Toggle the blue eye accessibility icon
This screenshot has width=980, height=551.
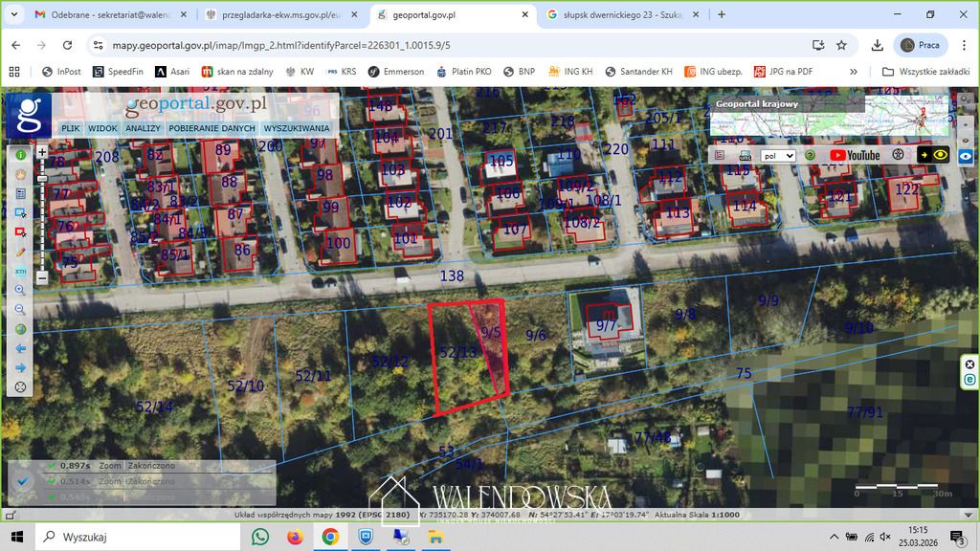click(x=965, y=157)
